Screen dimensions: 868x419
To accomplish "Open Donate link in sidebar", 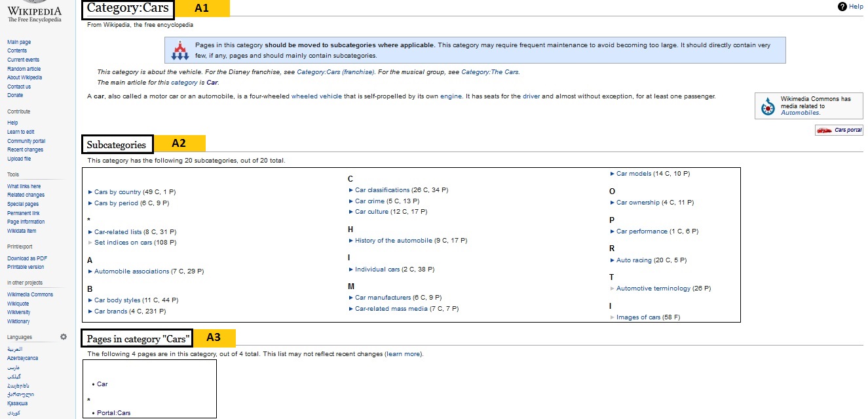I will 15,95.
